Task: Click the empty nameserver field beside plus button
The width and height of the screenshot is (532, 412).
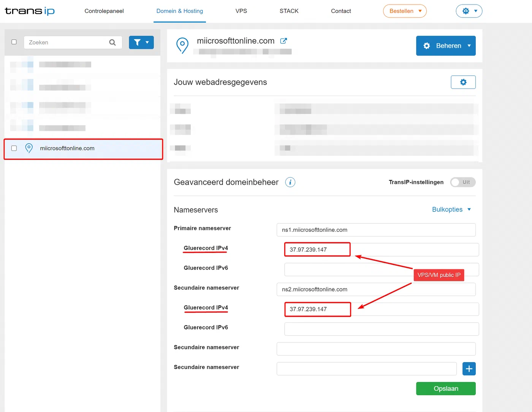Action: pos(367,369)
